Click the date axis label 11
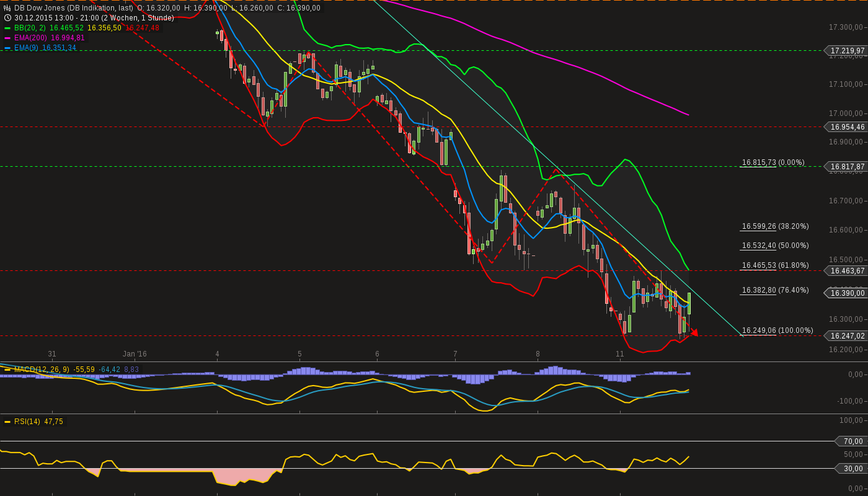Viewport: 868px width, 496px height. click(620, 354)
